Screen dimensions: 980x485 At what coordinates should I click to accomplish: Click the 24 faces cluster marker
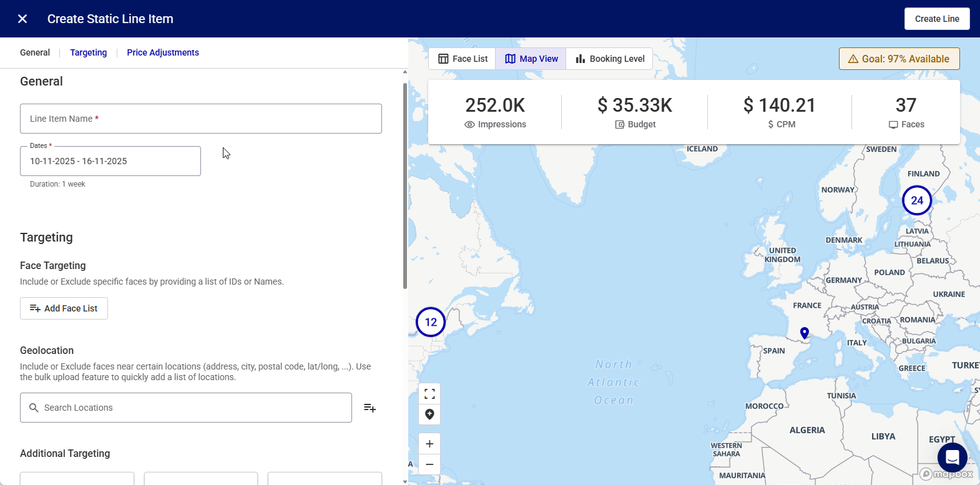pyautogui.click(x=917, y=200)
